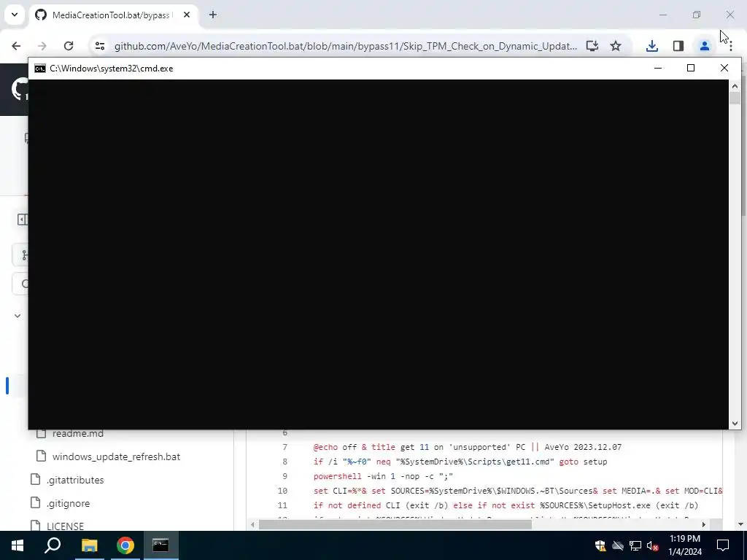Minimize the cmd.exe window

click(658, 68)
